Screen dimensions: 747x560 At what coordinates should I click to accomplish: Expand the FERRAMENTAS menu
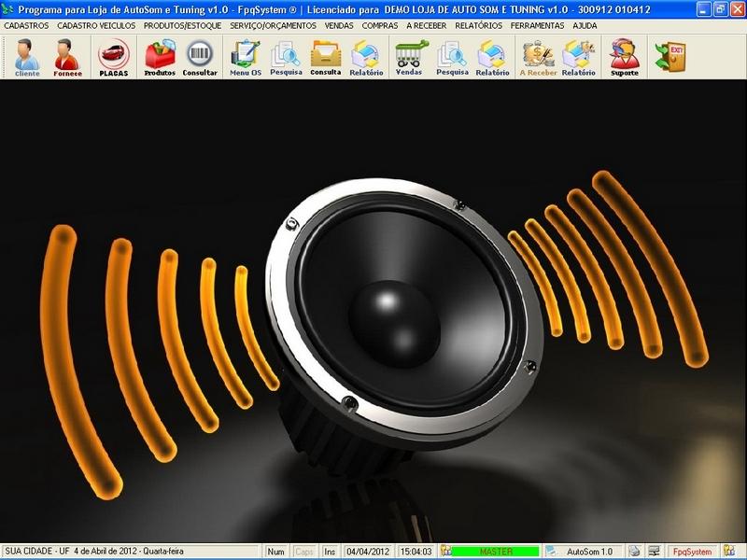[x=537, y=26]
